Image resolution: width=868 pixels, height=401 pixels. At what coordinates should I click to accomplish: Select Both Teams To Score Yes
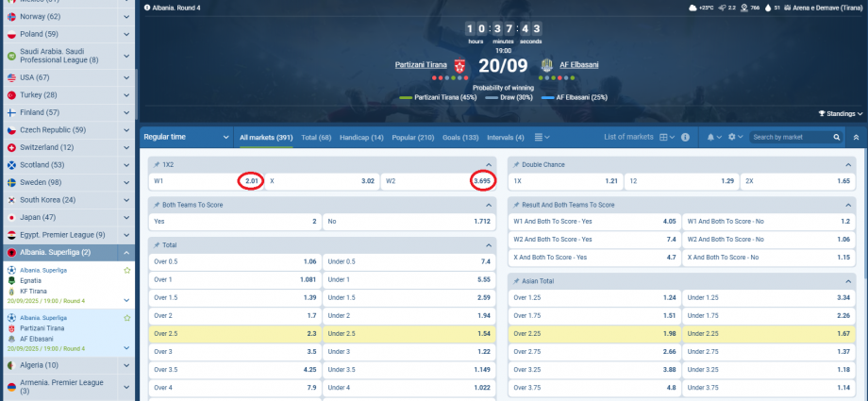click(x=235, y=221)
